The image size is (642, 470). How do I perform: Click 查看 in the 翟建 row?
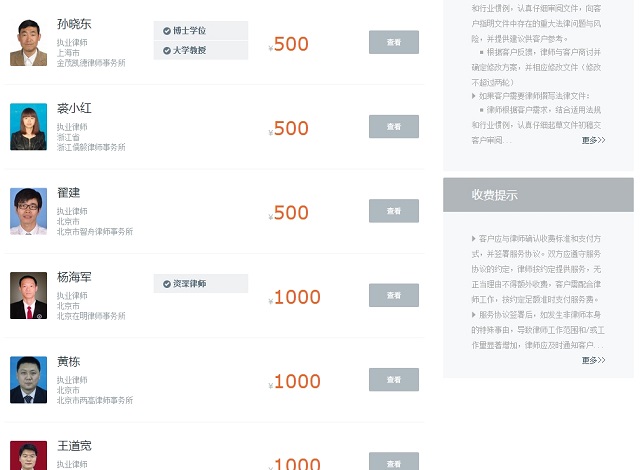pos(393,211)
